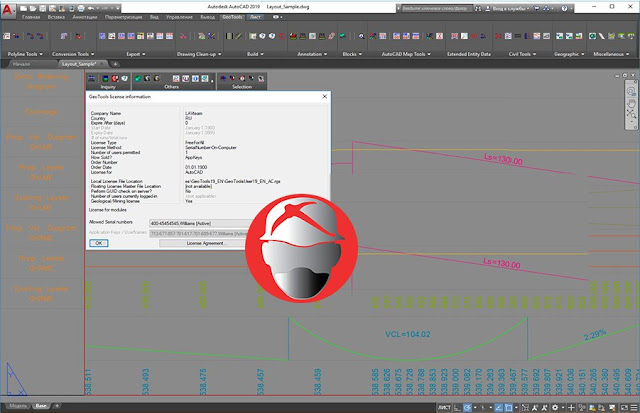
Task: Open the AutoCAD application menu (red A logo)
Action: click(x=7, y=9)
